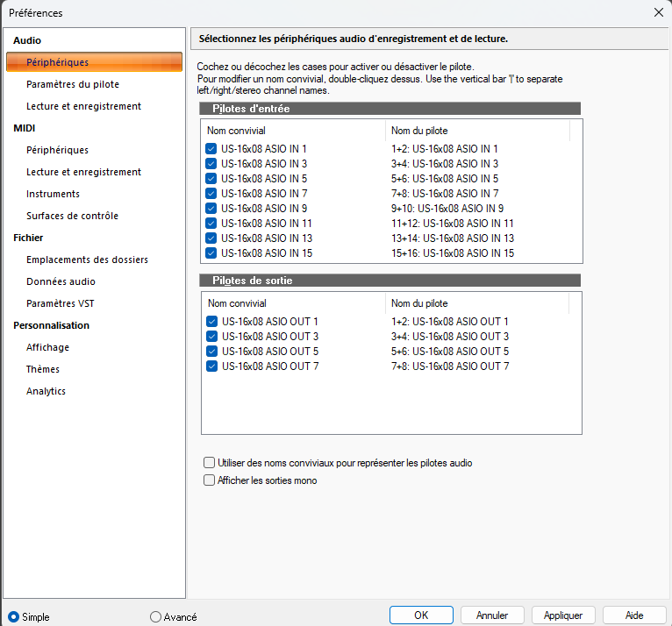Select Surfaces de contrôle in sidebar

[x=72, y=216]
